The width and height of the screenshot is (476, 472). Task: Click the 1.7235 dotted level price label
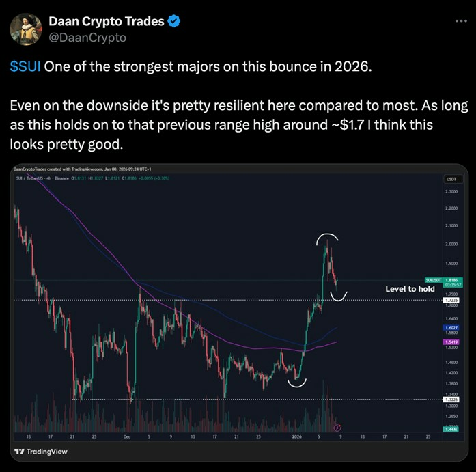450,300
